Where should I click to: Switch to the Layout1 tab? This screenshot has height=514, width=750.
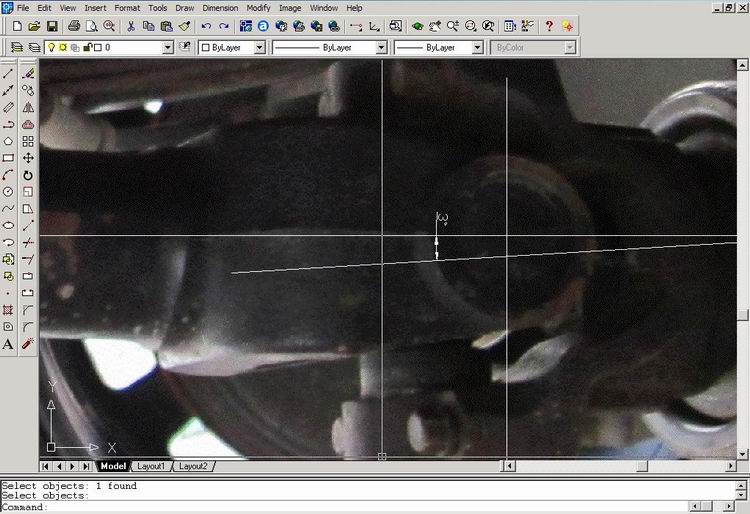(x=151, y=466)
